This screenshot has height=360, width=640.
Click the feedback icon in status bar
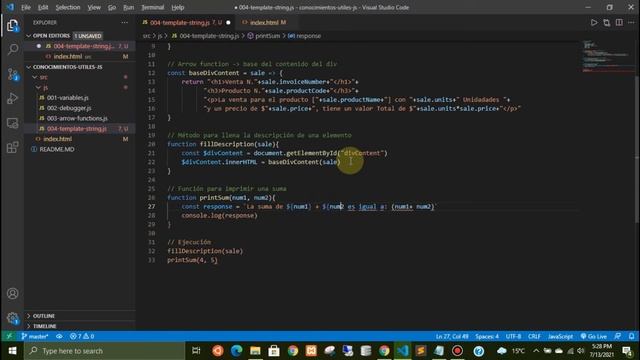click(618, 336)
